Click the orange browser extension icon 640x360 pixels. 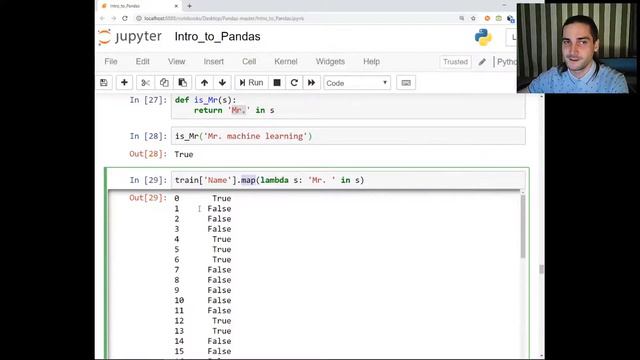pyautogui.click(x=487, y=18)
